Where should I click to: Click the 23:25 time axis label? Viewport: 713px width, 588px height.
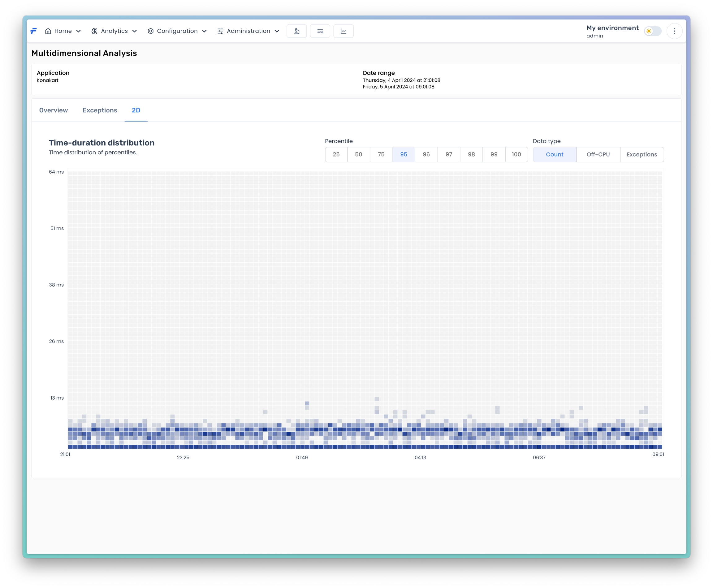coord(183,457)
